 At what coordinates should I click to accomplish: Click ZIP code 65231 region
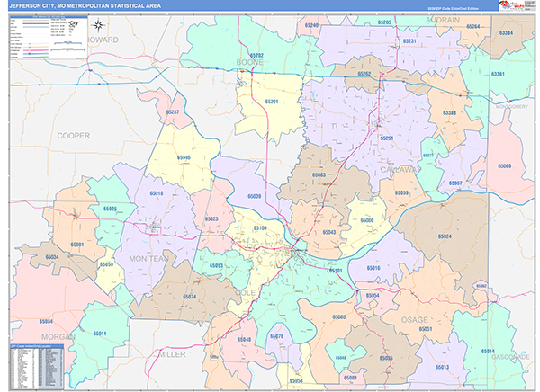[408, 41]
